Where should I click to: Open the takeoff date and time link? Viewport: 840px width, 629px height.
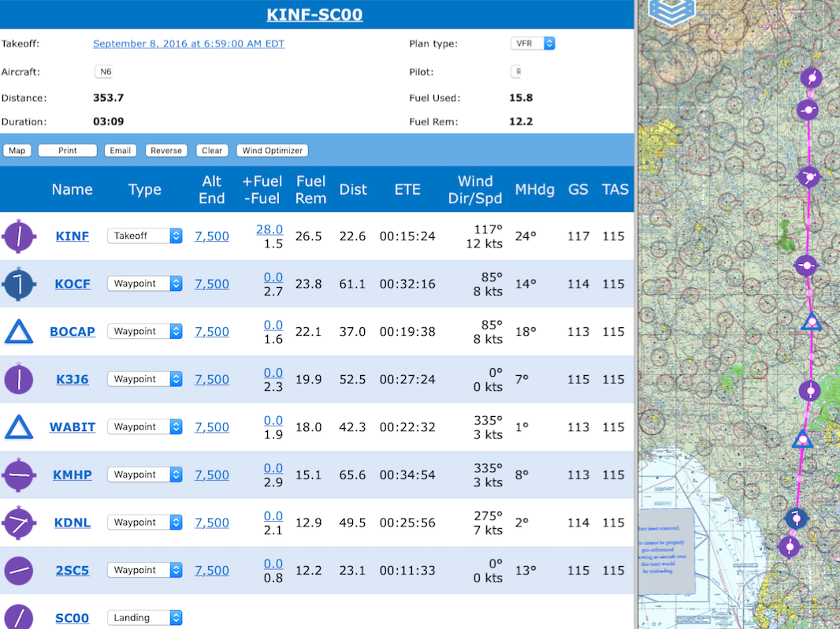coord(188,43)
